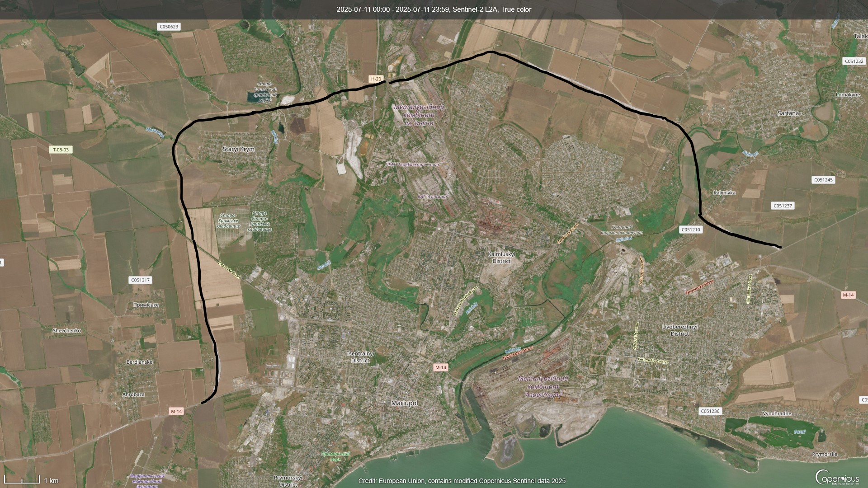Click the H-20 road shield marker

coord(376,79)
